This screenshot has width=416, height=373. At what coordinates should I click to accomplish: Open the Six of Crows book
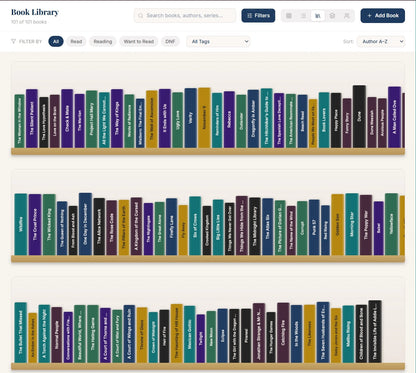[195, 226]
